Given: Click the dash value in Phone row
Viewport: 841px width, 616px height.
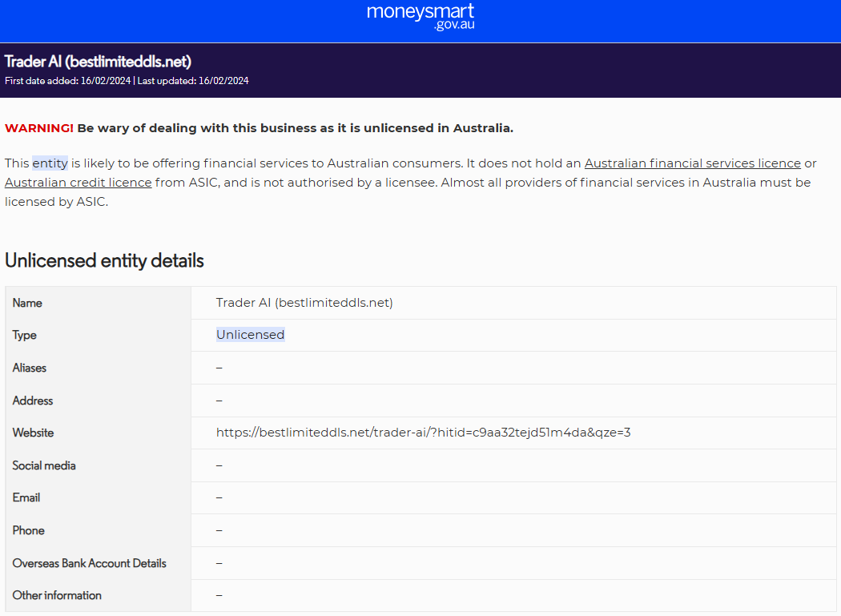Looking at the screenshot, I should 219,530.
